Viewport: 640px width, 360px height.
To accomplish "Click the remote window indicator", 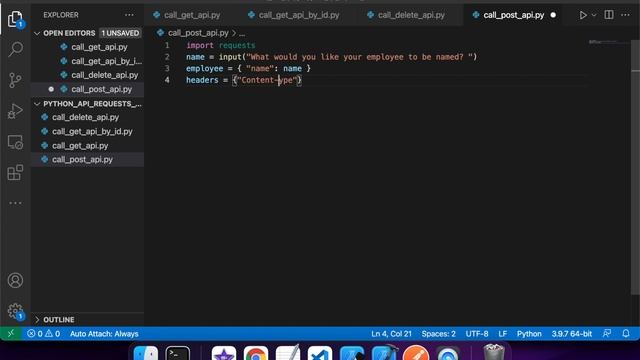I will coord(11,333).
